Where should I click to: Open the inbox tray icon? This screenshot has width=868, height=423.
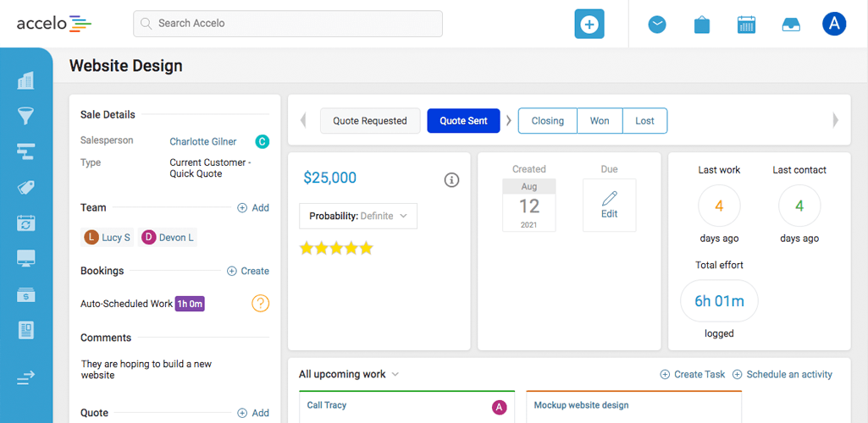point(790,25)
